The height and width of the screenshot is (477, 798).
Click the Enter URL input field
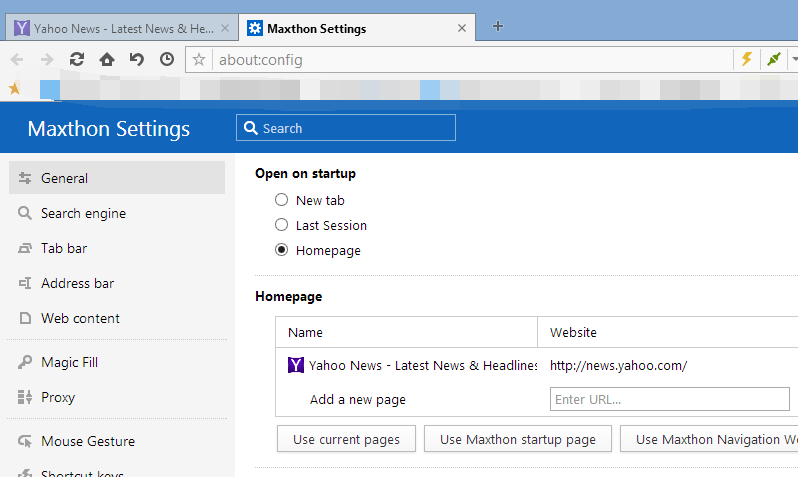click(x=670, y=399)
